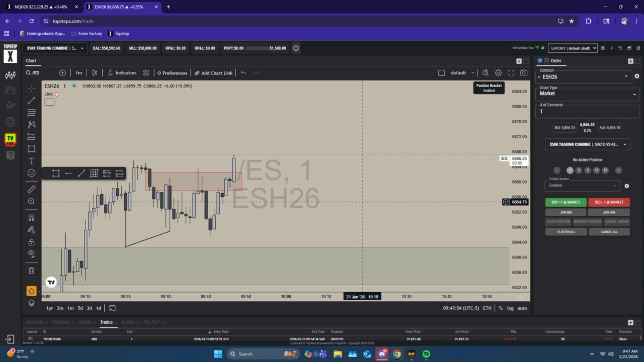Open chart settings gear icon
644x362 pixels.
point(498,73)
